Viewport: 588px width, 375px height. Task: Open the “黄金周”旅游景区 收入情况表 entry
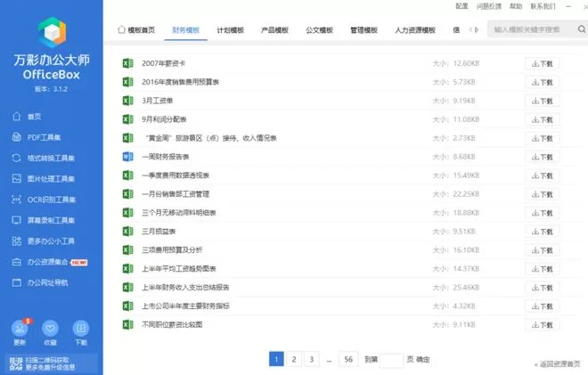pyautogui.click(x=211, y=138)
